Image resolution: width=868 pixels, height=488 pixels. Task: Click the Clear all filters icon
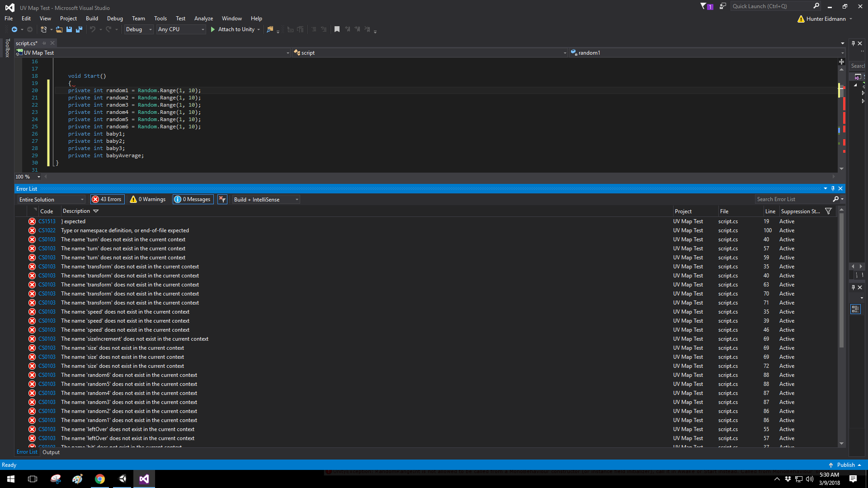[222, 199]
